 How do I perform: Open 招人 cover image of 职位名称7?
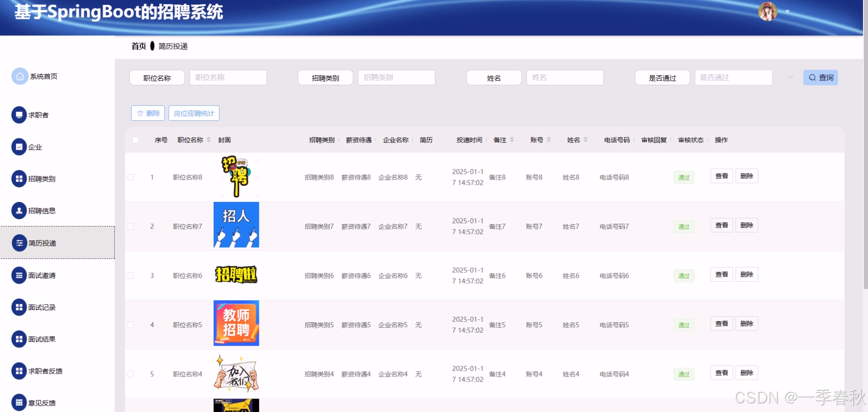pos(236,225)
